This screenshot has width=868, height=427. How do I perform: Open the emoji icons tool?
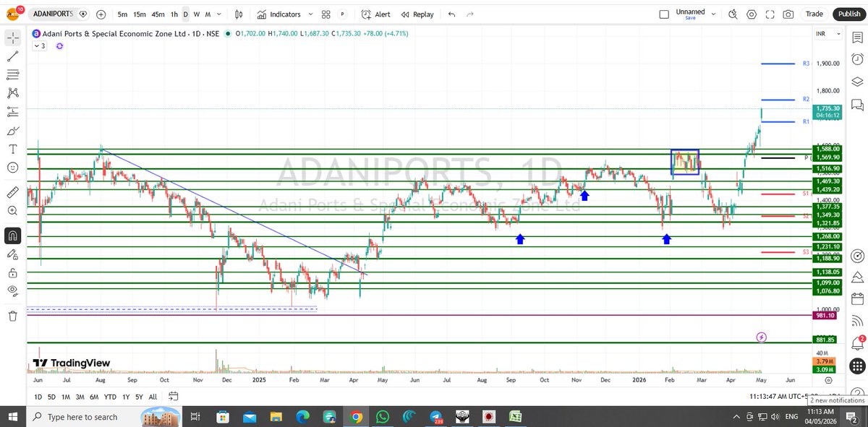tap(13, 168)
